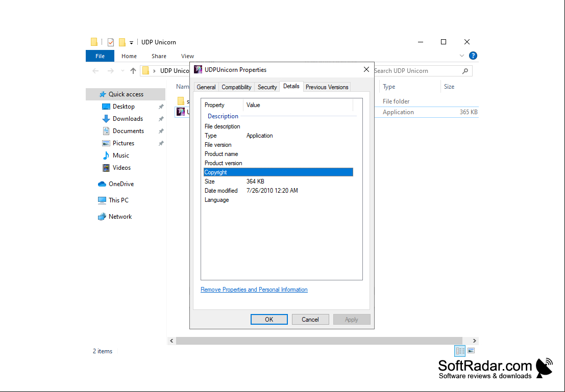Screen dimensions: 565x392
Task: Click the pin icon next to Pictures
Action: pyautogui.click(x=161, y=143)
